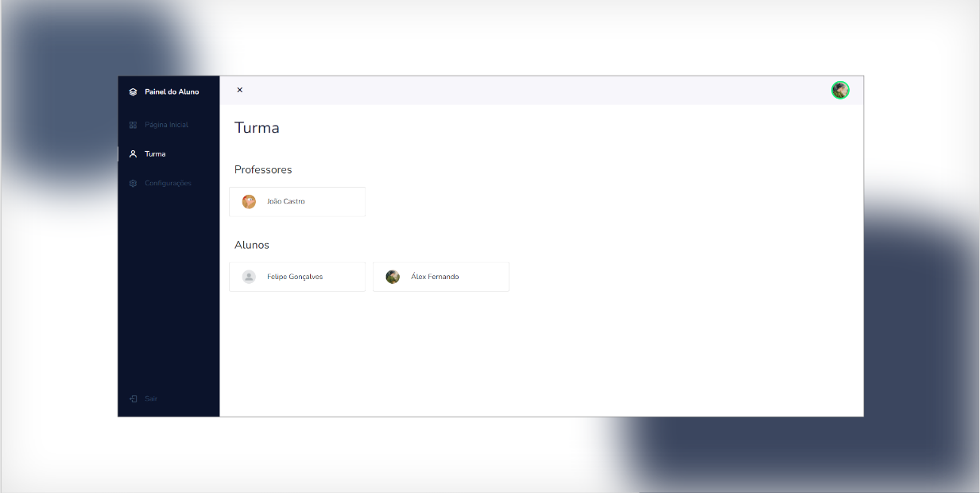Open the Configurações menu item

(168, 184)
